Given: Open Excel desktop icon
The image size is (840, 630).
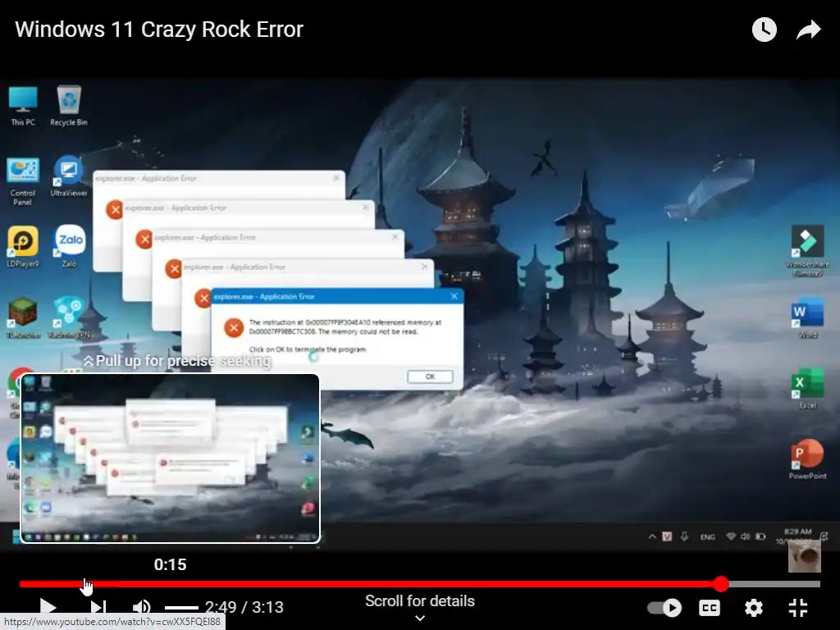Looking at the screenshot, I should [x=807, y=389].
